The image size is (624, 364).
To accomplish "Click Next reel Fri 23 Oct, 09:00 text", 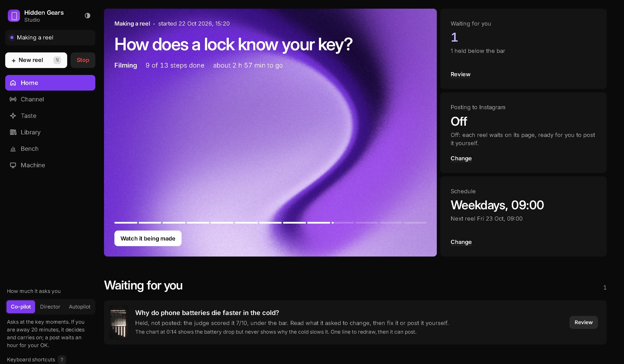I will coord(487,219).
